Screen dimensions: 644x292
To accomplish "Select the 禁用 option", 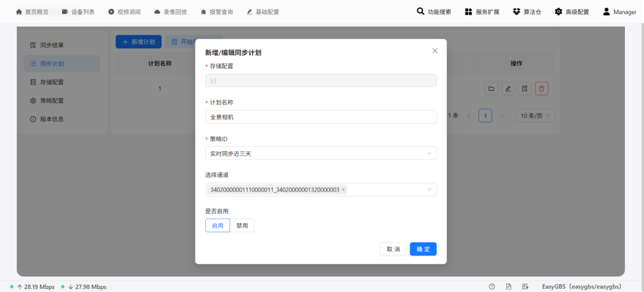I will coord(242,225).
